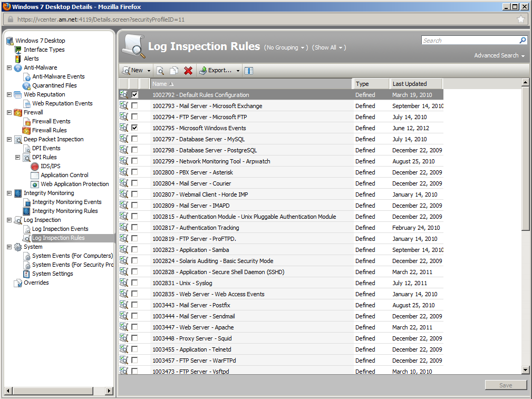Click the System Settings icon

(x=26, y=274)
